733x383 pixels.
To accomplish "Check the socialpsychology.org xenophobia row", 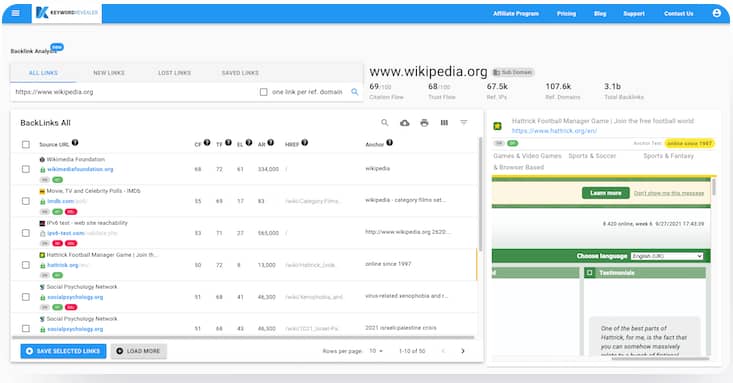I will click(x=26, y=297).
